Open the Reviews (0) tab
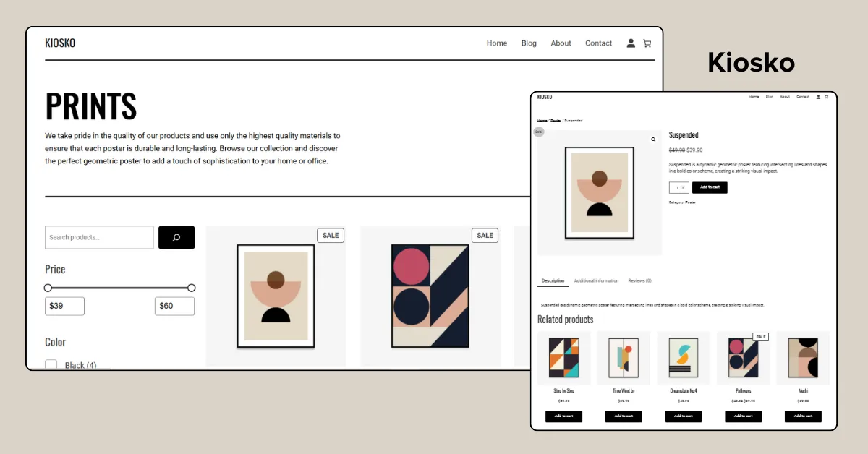This screenshot has height=454, width=868. (x=639, y=280)
